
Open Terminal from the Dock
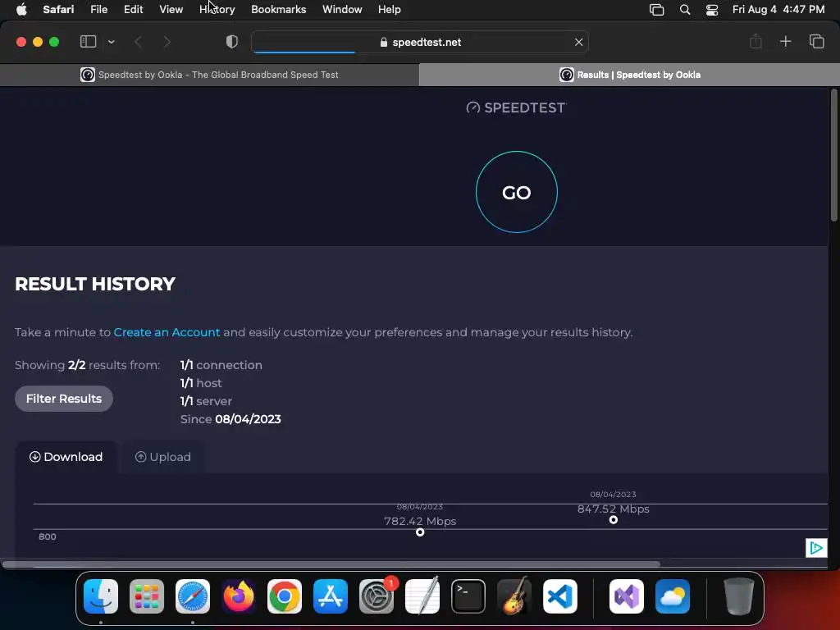click(468, 596)
